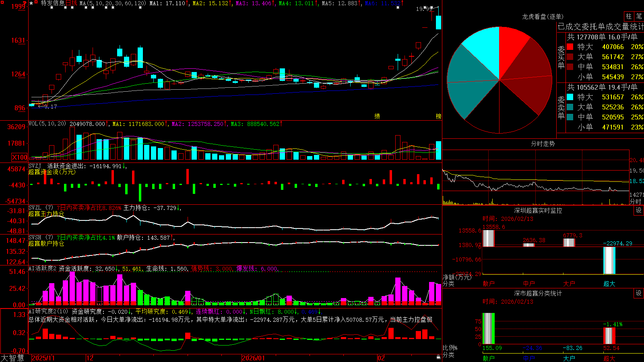Image resolution: width=644 pixels, height=362 pixels.
Task: Click MA(5,10,20,30,60,120) indicator parameters
Action: point(113,3)
